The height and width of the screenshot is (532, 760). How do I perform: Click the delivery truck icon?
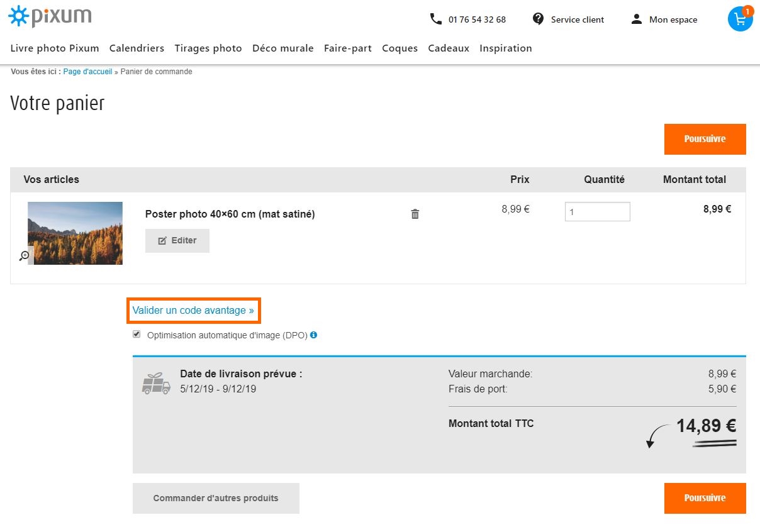(x=155, y=381)
